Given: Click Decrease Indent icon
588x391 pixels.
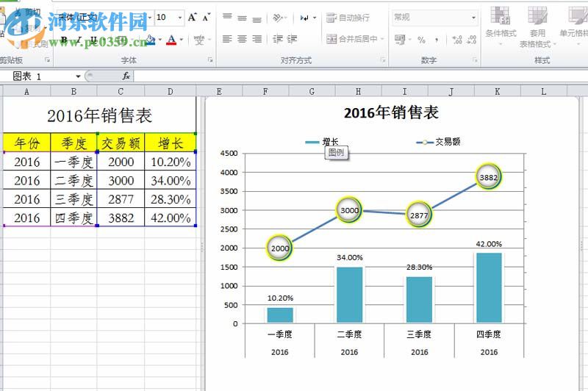Looking at the screenshot, I should [x=278, y=39].
